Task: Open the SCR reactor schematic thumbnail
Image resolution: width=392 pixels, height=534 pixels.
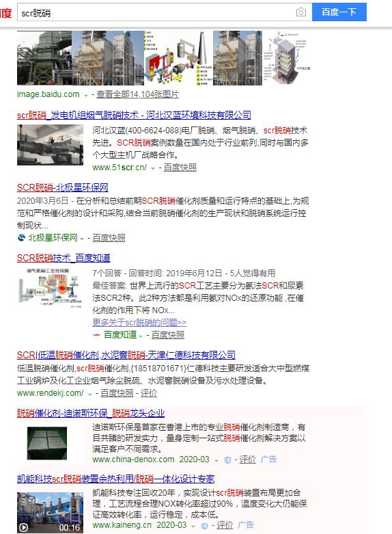Action: tap(287, 58)
